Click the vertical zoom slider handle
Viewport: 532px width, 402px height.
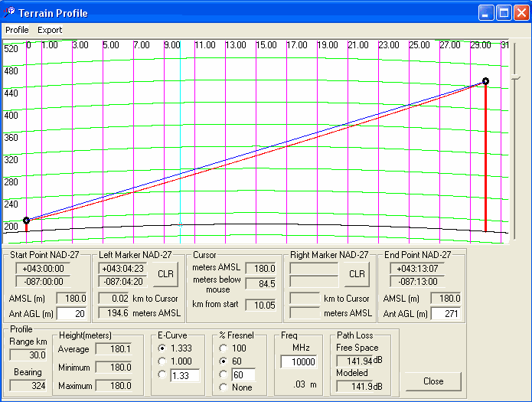(x=515, y=78)
